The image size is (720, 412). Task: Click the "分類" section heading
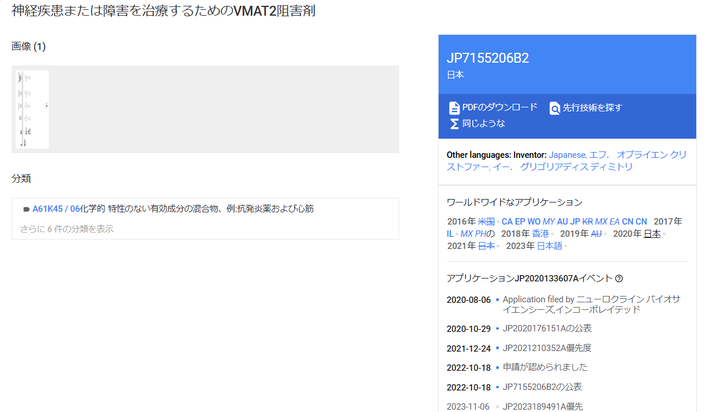[21, 179]
